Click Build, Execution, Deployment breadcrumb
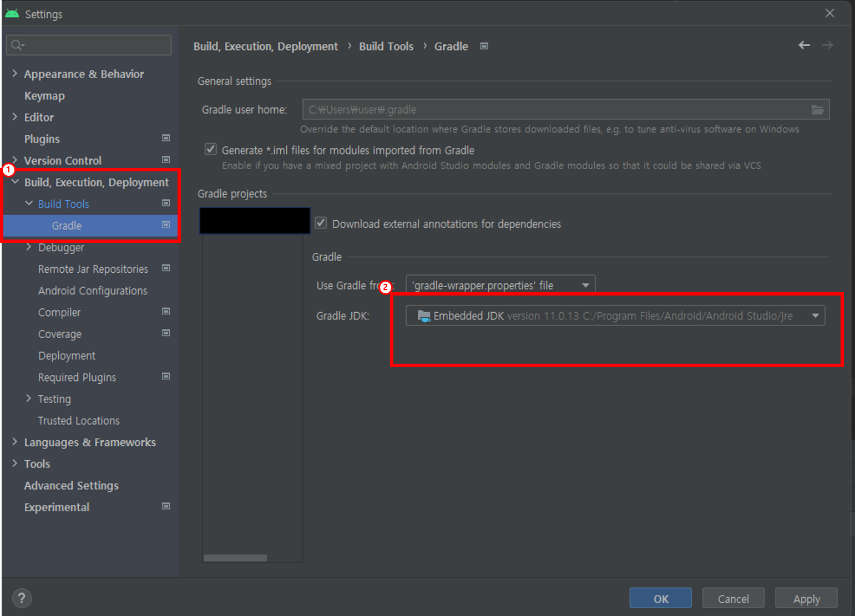855x616 pixels. pyautogui.click(x=265, y=46)
